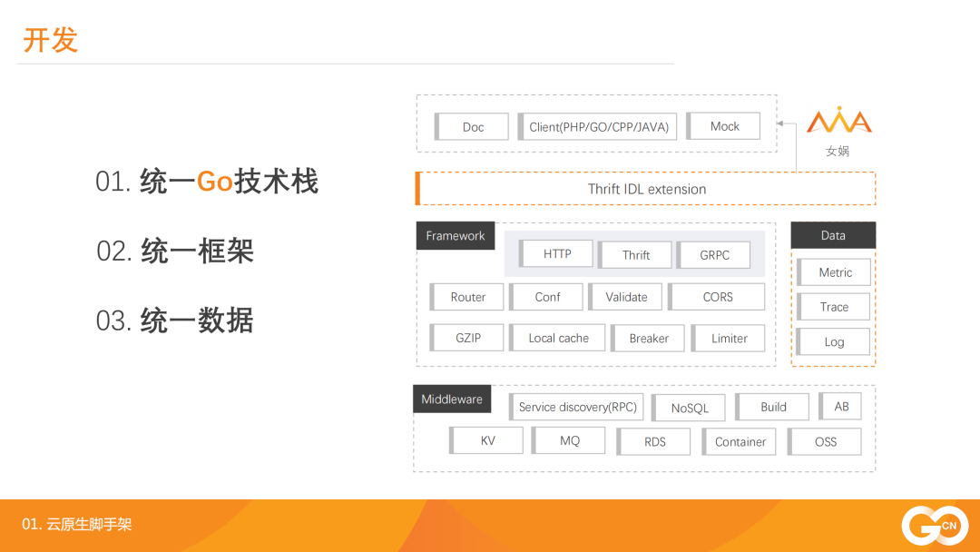Click the Validate box
980x552 pixels.
click(625, 297)
